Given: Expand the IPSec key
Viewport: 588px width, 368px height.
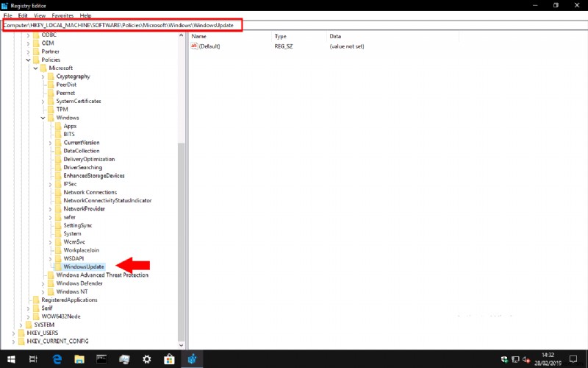Looking at the screenshot, I should pos(50,184).
